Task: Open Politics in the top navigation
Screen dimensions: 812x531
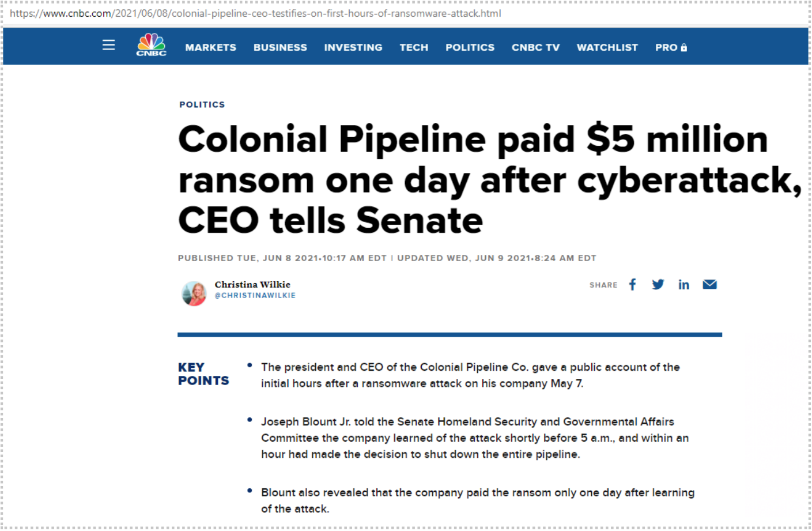Action: tap(470, 47)
